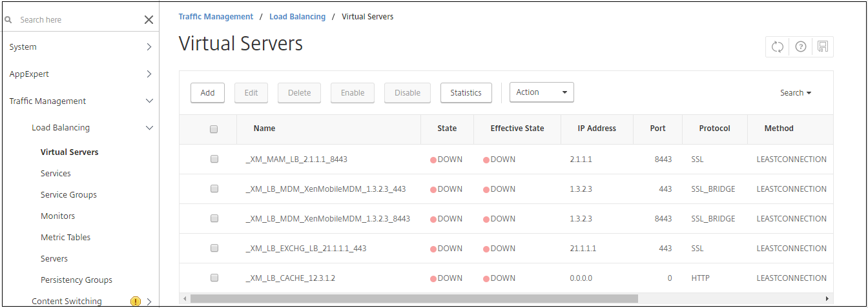Collapse the Load Balancing chevron
This screenshot has height=308, width=868.
pyautogui.click(x=149, y=128)
